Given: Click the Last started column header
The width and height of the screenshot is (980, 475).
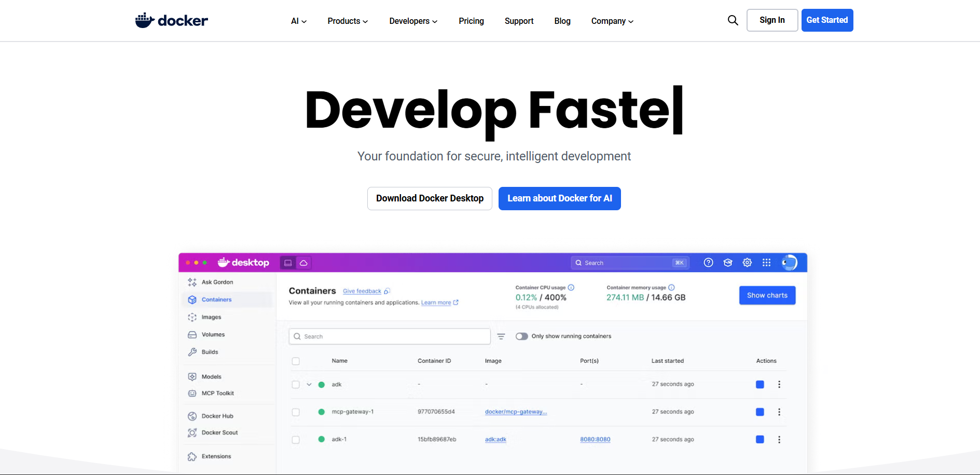Looking at the screenshot, I should coord(668,361).
